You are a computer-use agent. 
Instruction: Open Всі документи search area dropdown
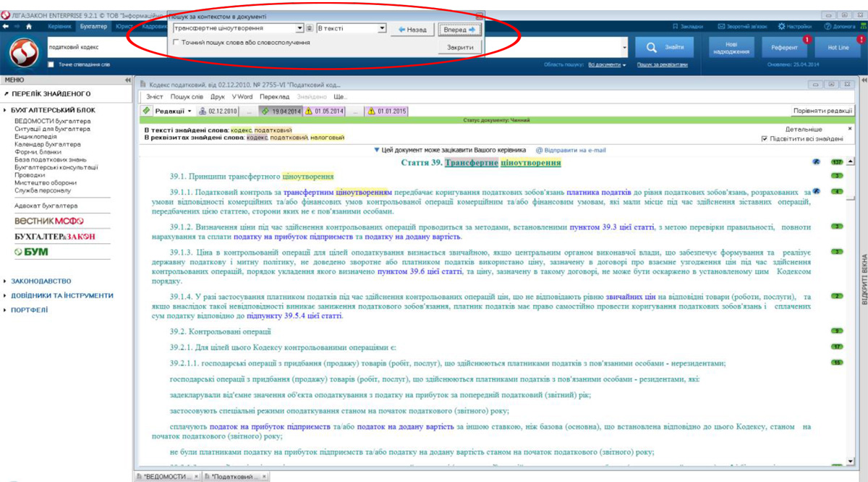(606, 65)
